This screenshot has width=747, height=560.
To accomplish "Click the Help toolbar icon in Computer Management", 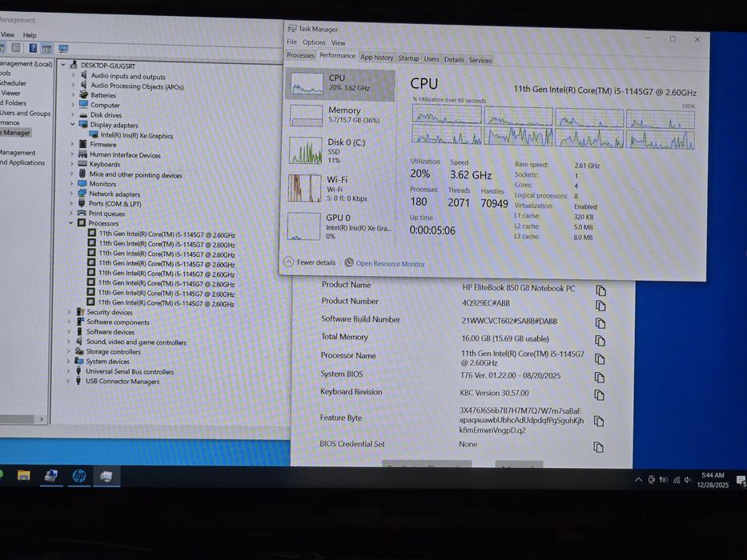I will 33,48.
